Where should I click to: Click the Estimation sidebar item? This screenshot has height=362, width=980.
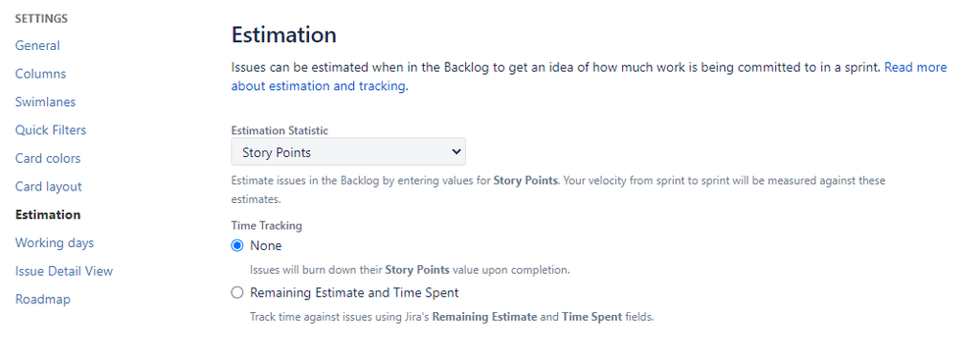pyautogui.click(x=48, y=215)
